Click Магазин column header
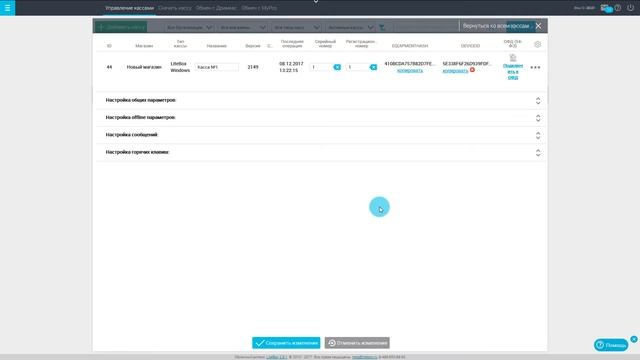The width and height of the screenshot is (640, 360). coord(144,46)
